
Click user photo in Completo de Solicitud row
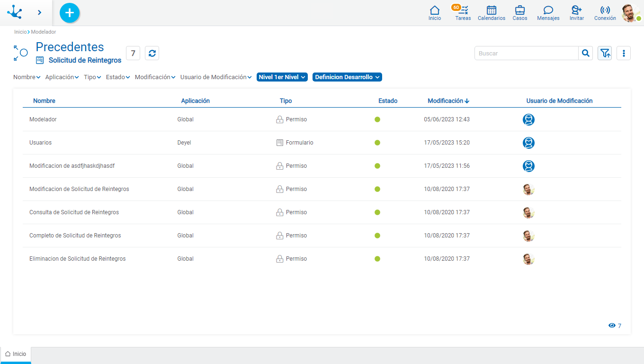[529, 236]
